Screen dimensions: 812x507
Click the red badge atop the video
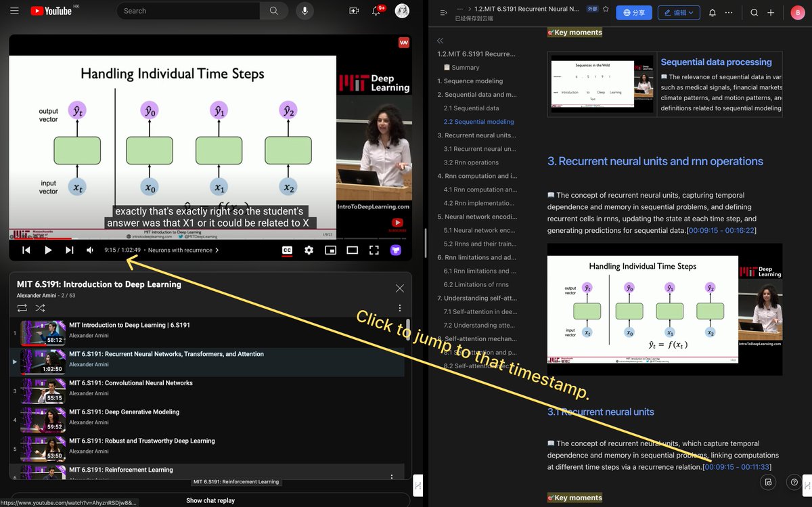404,43
